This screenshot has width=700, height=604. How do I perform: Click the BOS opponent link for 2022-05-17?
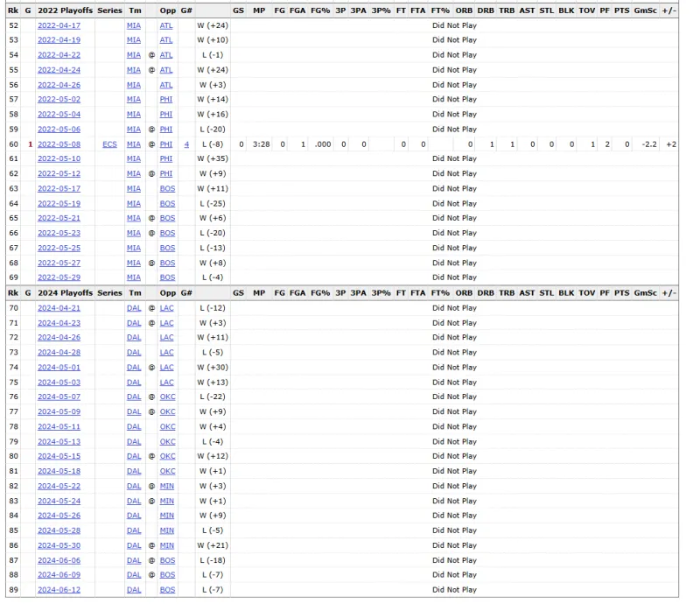(167, 188)
